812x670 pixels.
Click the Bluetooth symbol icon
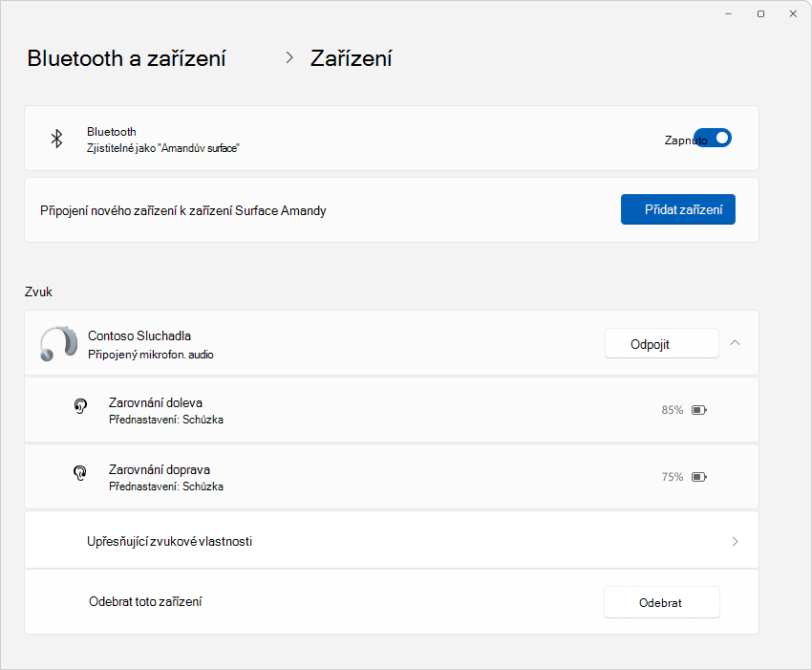(56, 139)
